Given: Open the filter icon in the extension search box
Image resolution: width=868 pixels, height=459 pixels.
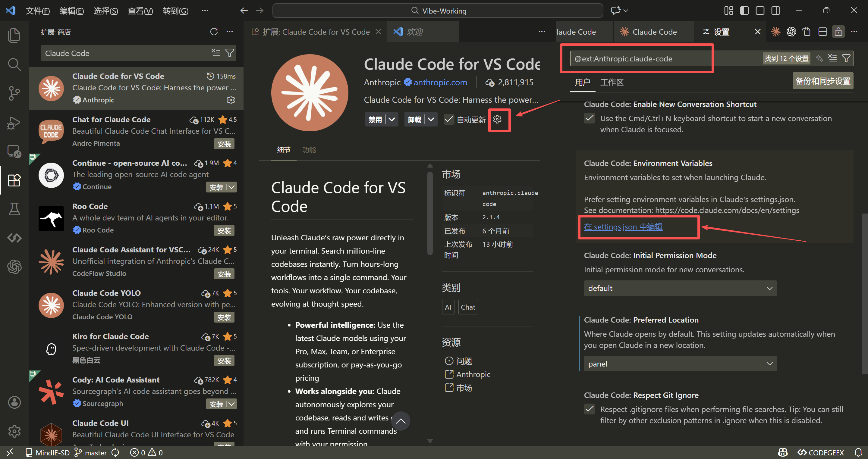Looking at the screenshot, I should (230, 53).
